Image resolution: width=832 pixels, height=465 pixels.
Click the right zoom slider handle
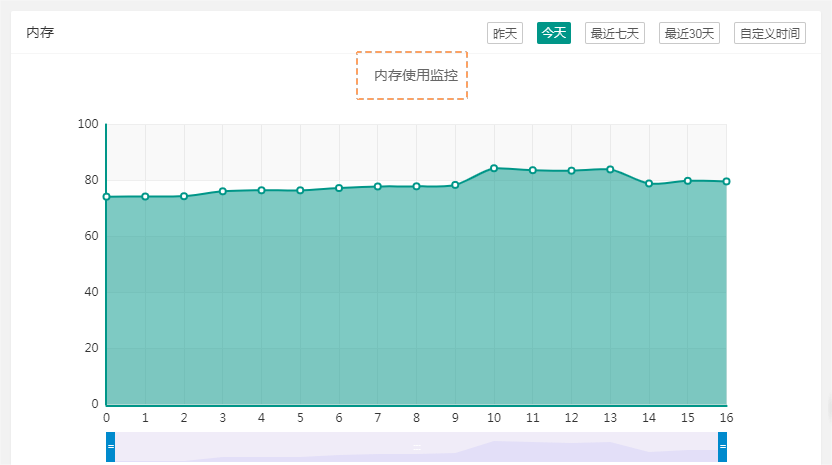click(x=722, y=446)
